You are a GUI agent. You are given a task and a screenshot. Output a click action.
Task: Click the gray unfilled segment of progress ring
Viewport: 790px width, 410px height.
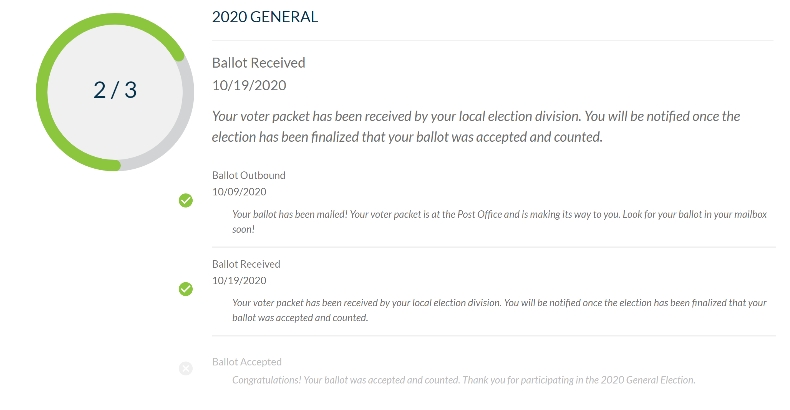point(181,120)
